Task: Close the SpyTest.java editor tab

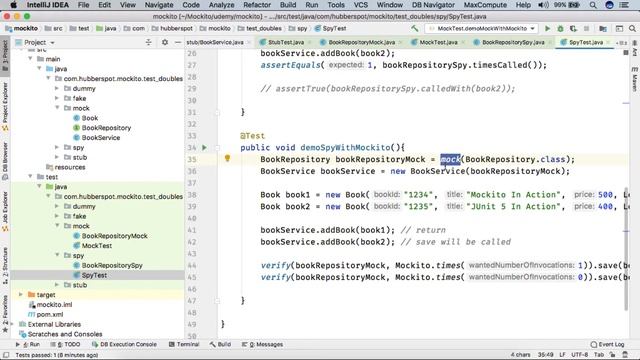Action: pos(608,42)
